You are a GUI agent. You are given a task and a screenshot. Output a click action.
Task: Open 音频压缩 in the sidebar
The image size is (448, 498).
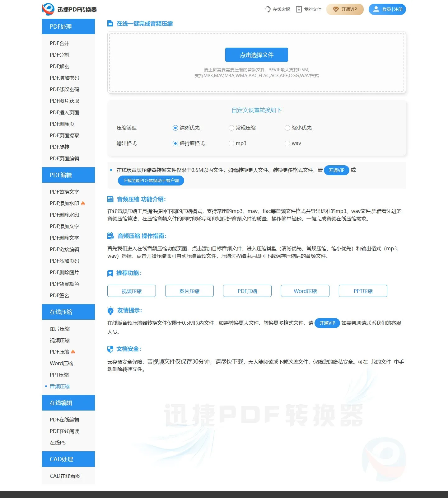[x=60, y=386]
